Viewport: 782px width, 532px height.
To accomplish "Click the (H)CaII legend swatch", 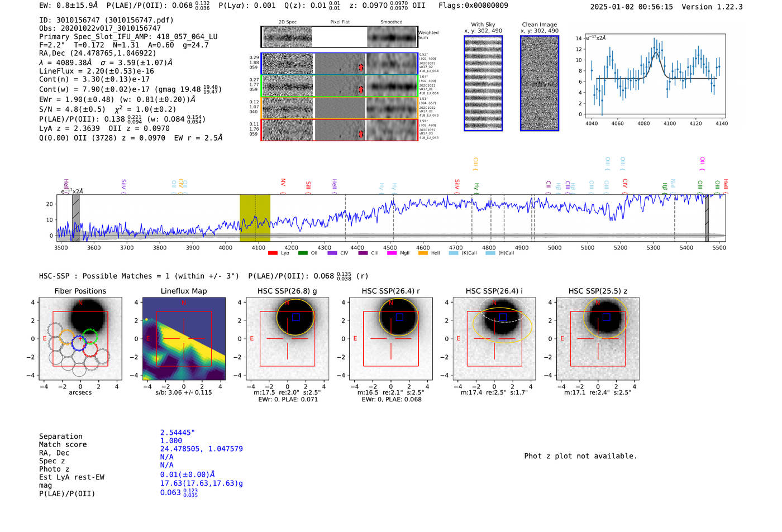I will (490, 253).
